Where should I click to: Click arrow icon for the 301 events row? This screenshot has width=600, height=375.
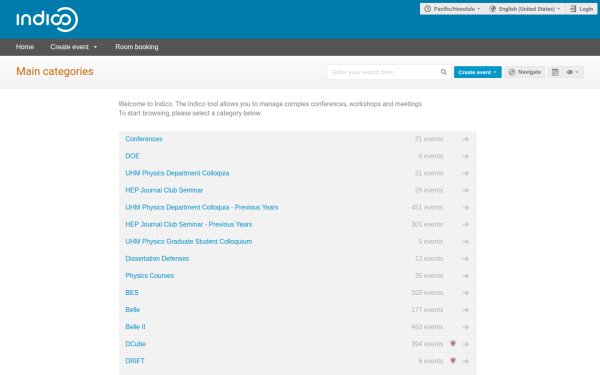tap(466, 225)
